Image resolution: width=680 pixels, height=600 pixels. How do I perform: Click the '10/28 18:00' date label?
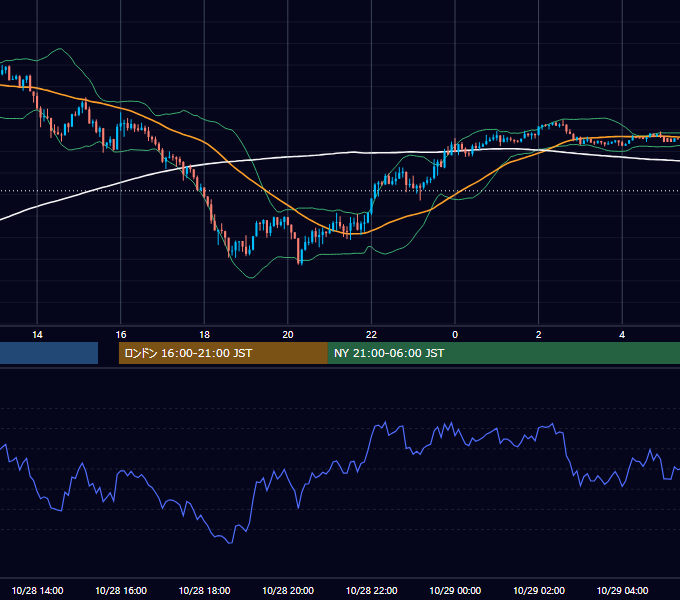tap(204, 590)
